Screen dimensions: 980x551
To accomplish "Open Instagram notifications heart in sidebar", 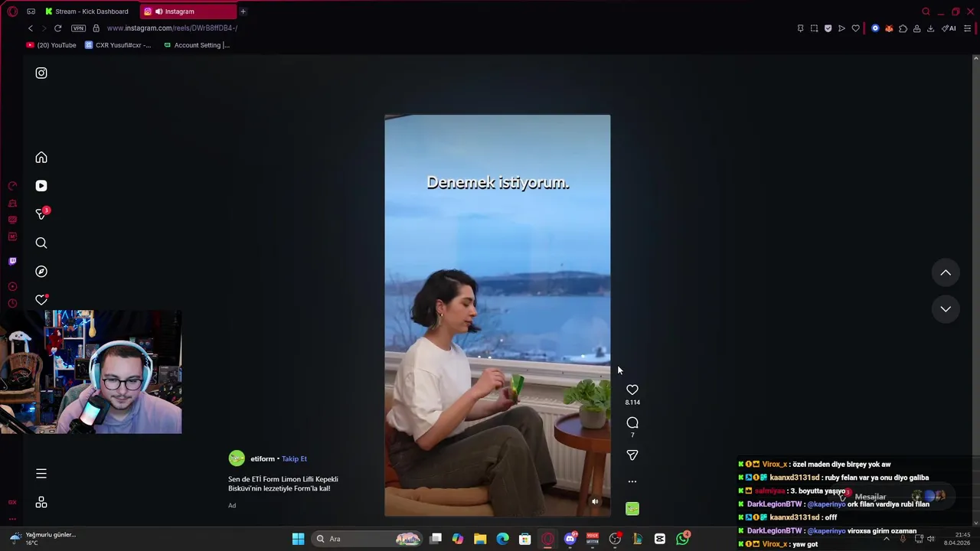I will click(41, 300).
